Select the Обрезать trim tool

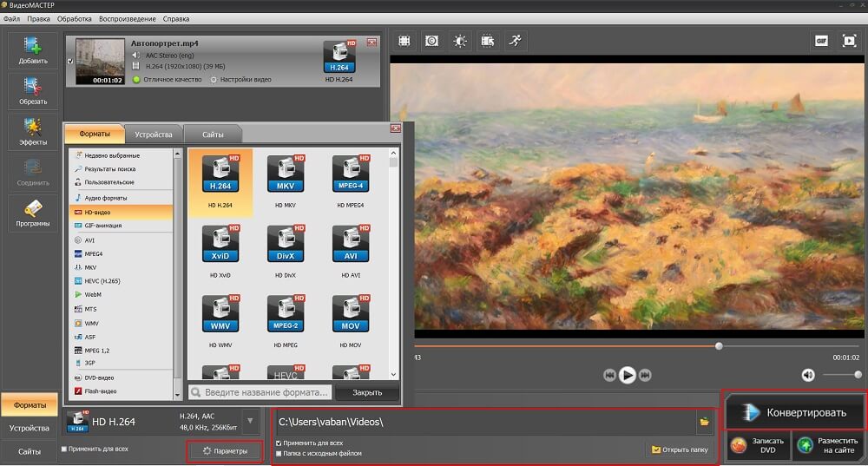(33, 91)
